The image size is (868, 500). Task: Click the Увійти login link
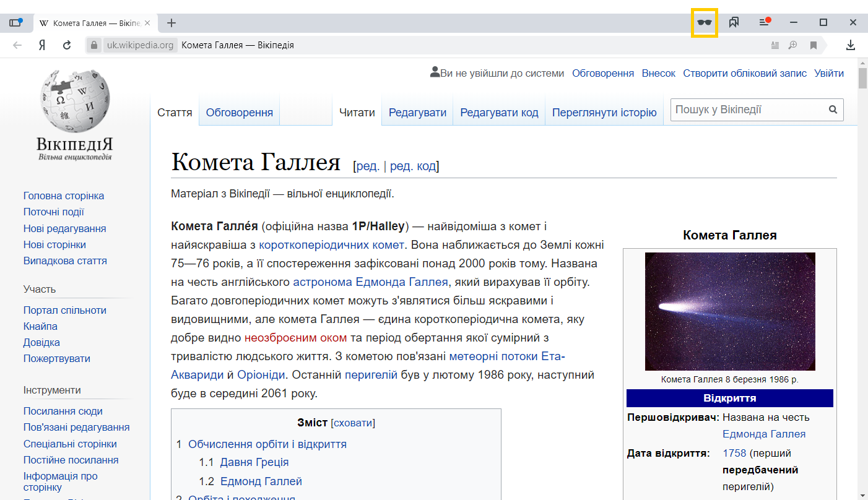[x=829, y=73]
